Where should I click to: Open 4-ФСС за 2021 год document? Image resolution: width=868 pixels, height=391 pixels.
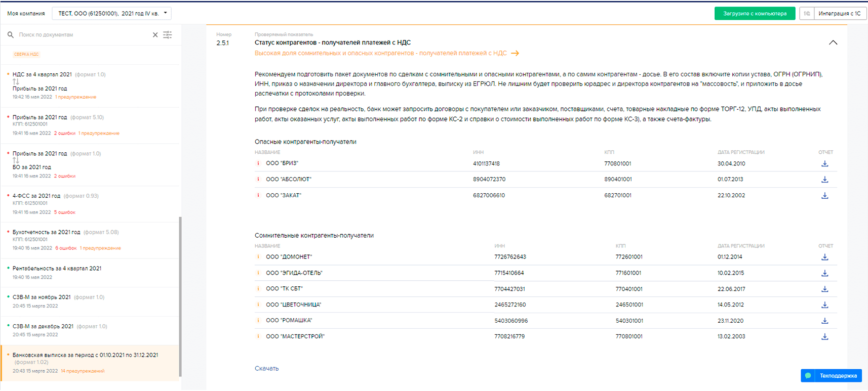[x=36, y=196]
